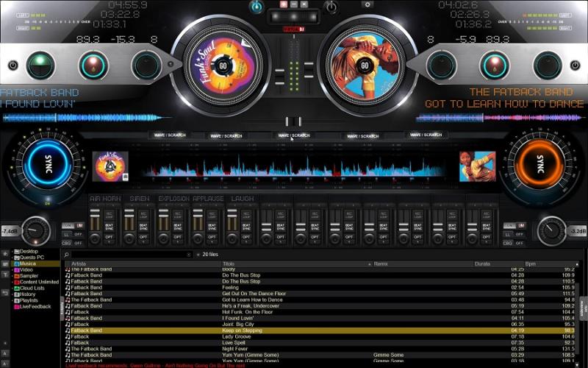Click the top star icon in browser sidebar

(5, 253)
